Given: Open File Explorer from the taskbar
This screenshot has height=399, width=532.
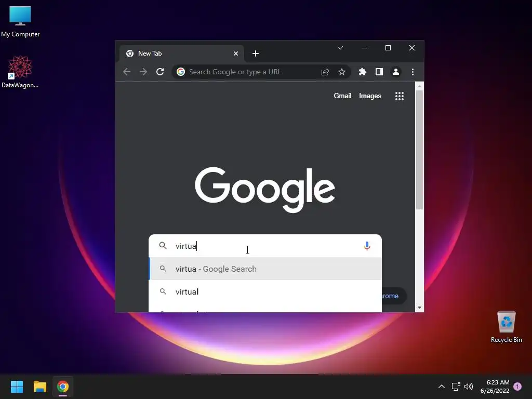Looking at the screenshot, I should 39,387.
